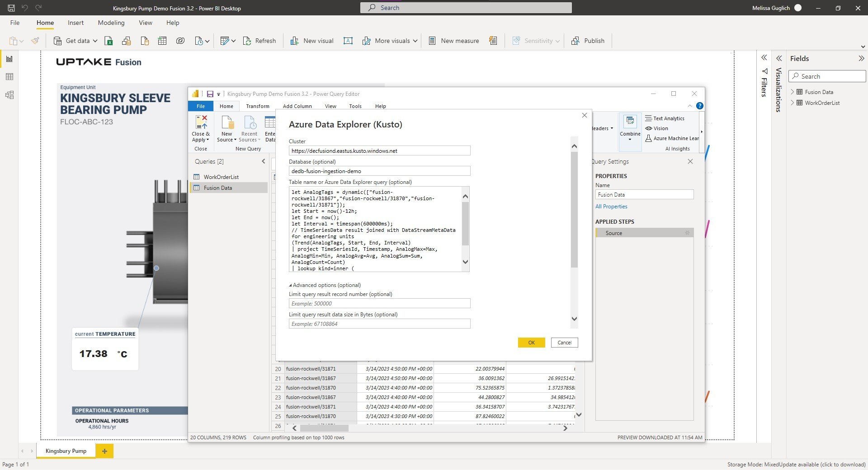Viewport: 868px width, 470px height.
Task: Click Refresh in Power BI ribbon
Action: click(x=259, y=41)
